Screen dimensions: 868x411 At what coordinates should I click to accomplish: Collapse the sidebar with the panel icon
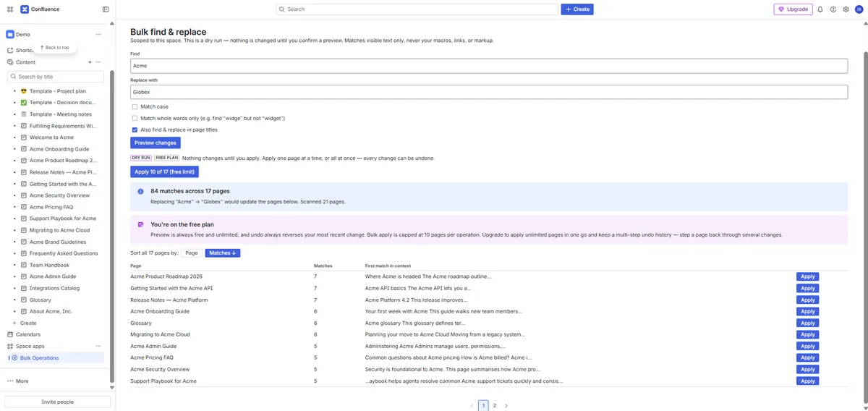[x=106, y=9]
